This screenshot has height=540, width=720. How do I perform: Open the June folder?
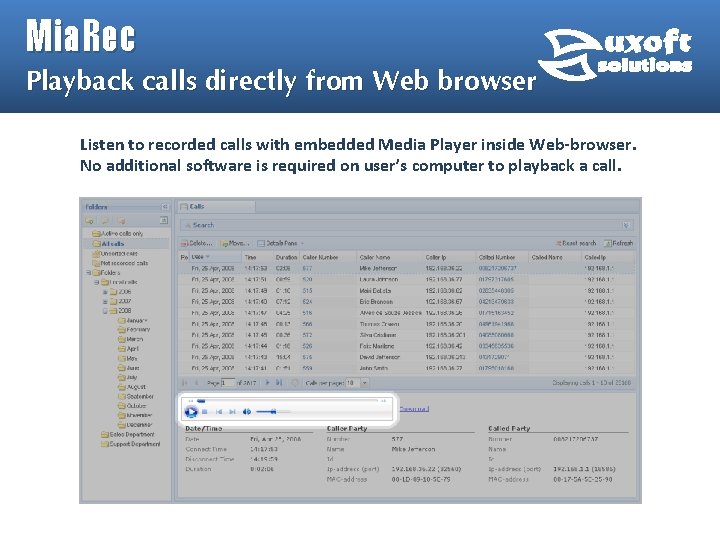(129, 368)
